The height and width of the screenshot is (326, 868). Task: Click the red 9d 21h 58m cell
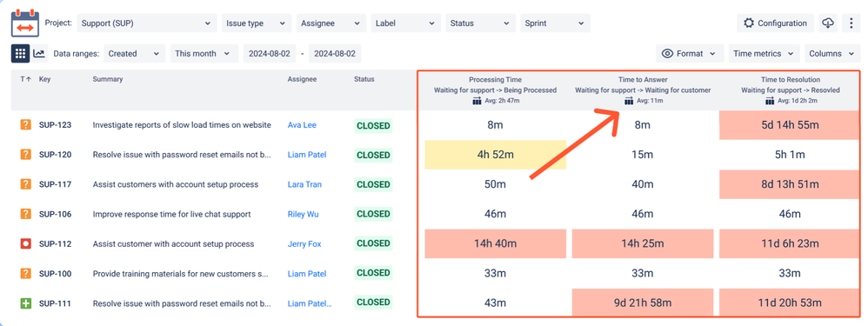643,303
